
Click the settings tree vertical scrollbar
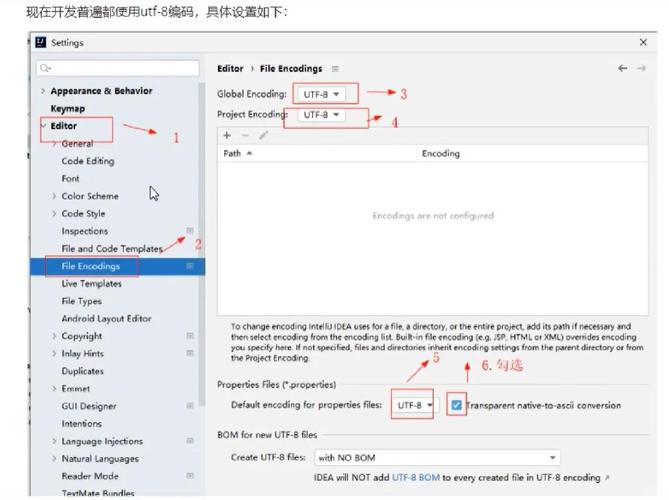click(x=202, y=243)
